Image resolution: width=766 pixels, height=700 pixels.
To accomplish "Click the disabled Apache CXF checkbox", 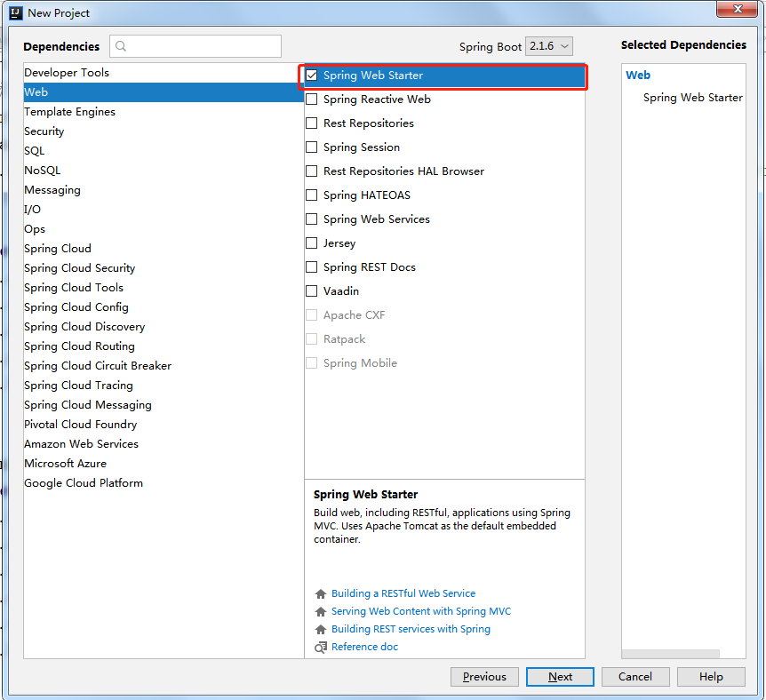I will 311,315.
